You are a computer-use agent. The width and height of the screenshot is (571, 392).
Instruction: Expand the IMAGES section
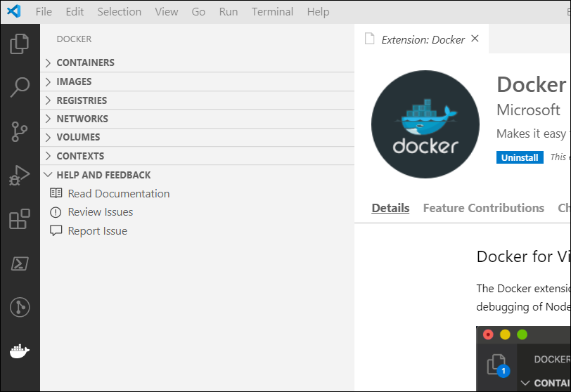point(197,81)
